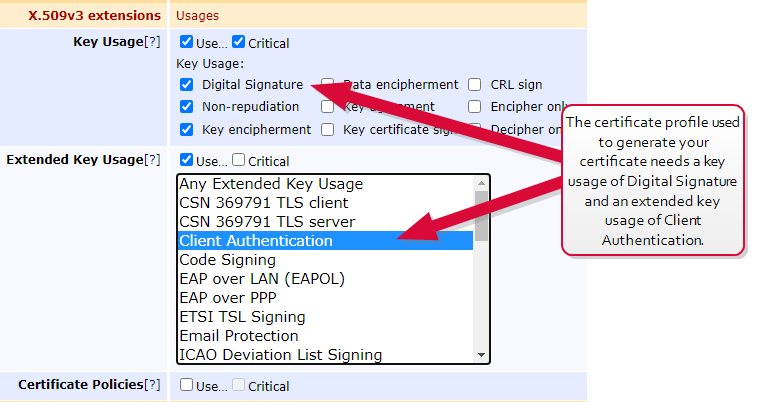This screenshot has width=760, height=402.
Task: Disable the Non-repudiation checkbox
Action: tap(187, 107)
